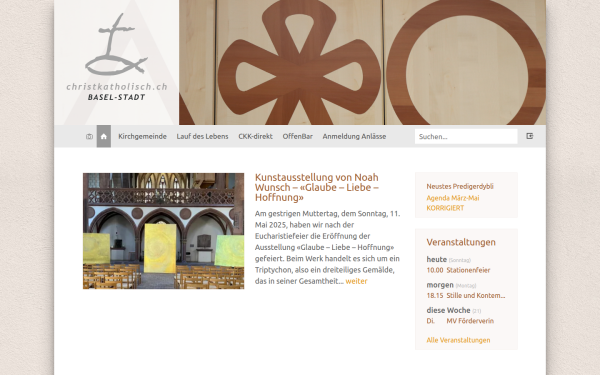Screen dimensions: 600x375
Task: Click the Neustes Predigerdybli heading
Action: click(460, 186)
